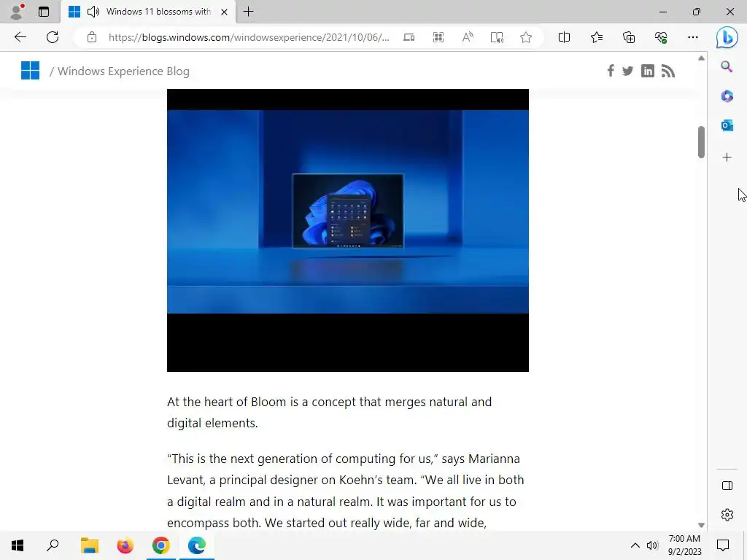Open Collections panel

(x=629, y=37)
